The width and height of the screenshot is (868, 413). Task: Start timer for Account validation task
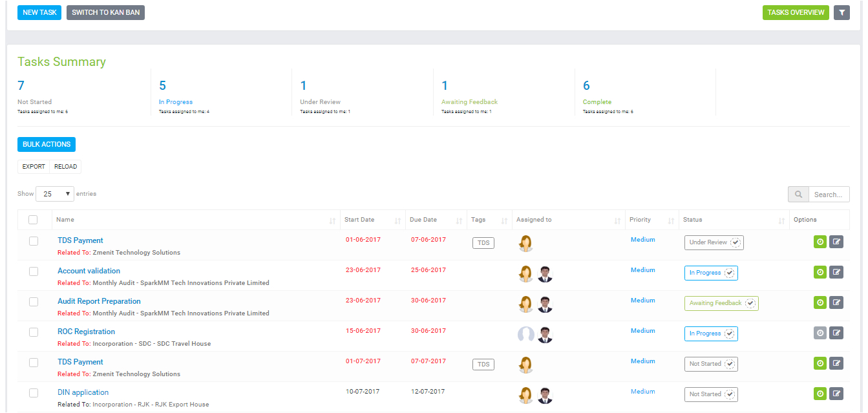coord(820,272)
